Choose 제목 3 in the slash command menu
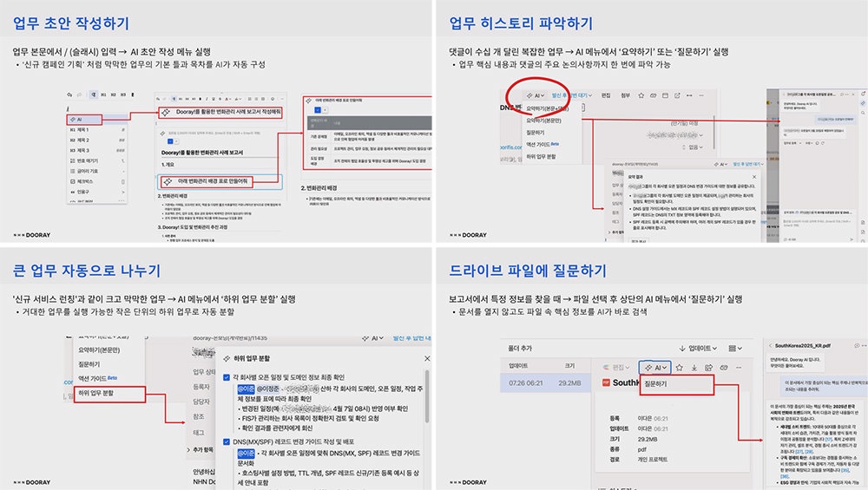The height and width of the screenshot is (490, 868). tap(97, 150)
